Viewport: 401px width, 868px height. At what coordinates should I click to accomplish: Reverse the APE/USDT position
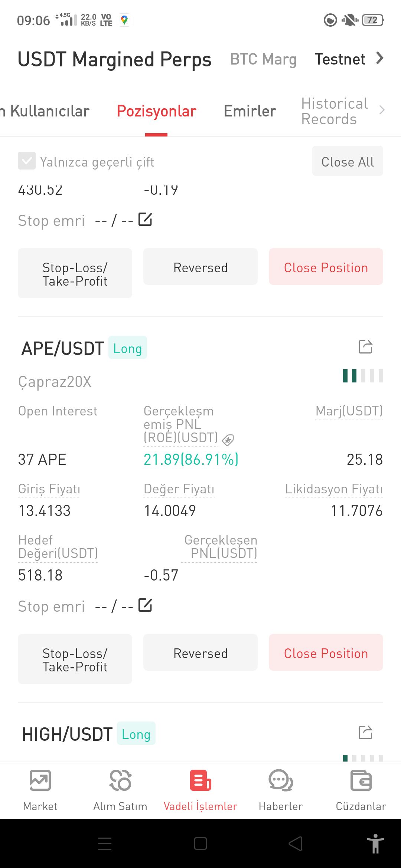tap(200, 652)
